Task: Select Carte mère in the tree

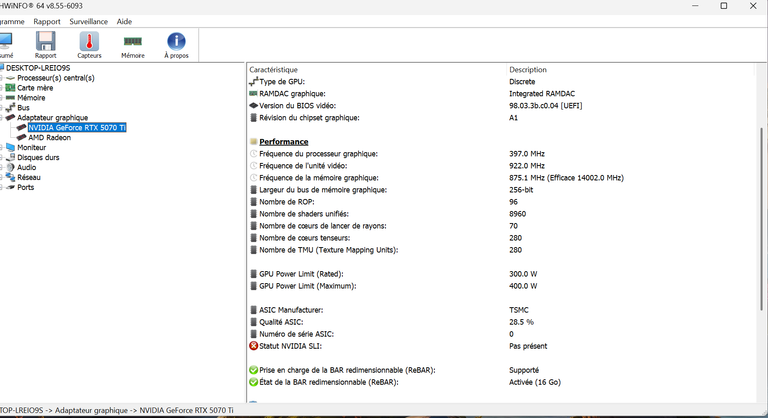Action: point(35,88)
